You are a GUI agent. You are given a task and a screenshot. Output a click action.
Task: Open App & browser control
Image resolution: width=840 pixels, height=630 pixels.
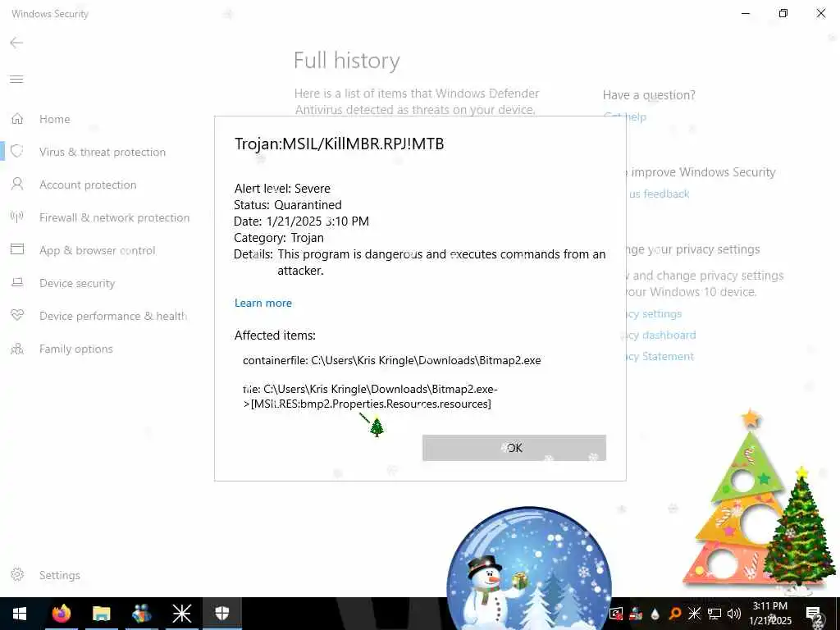[x=98, y=250]
